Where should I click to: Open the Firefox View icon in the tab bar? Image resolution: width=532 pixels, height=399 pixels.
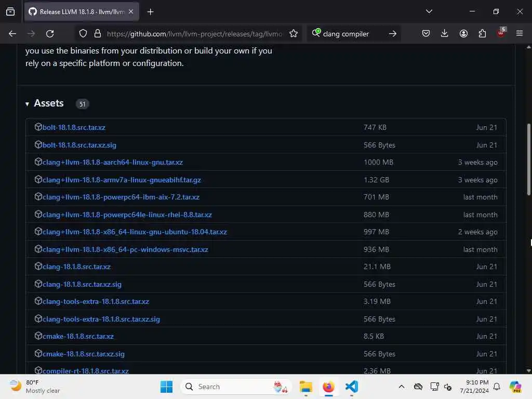click(10, 12)
